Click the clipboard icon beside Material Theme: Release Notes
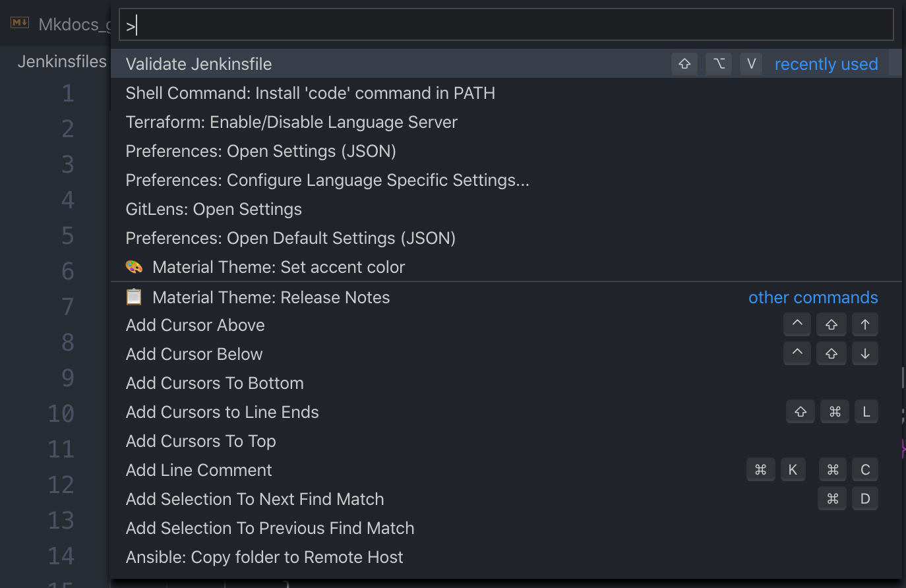Screen dimensions: 906x588 tap(134, 297)
